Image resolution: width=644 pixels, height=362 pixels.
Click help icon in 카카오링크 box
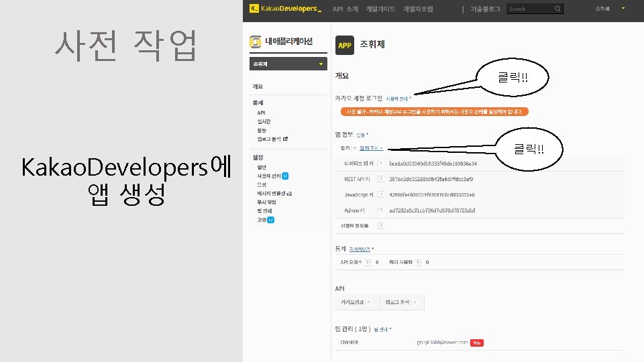[x=369, y=302]
